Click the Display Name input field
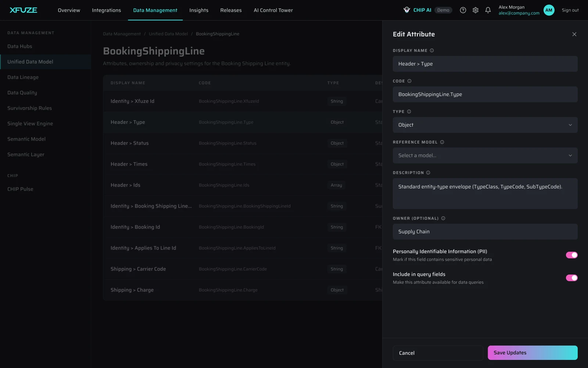Viewport: 588px width, 368px height. 485,64
